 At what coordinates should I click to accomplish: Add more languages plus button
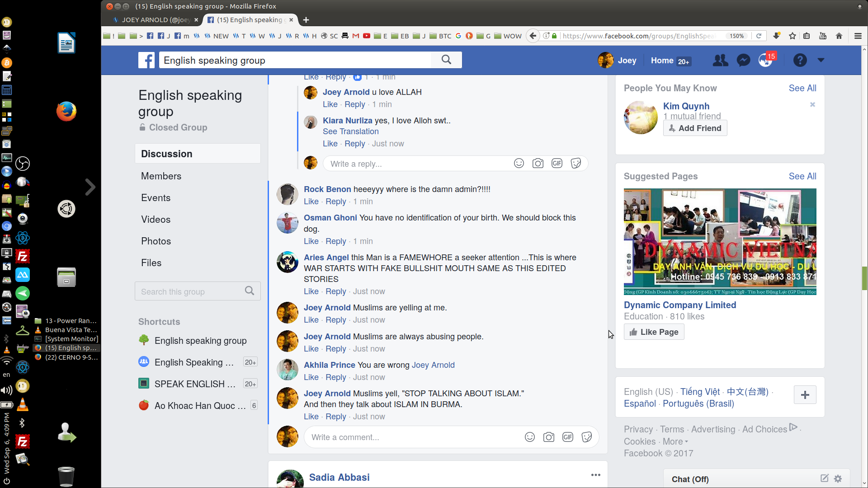pos(805,395)
